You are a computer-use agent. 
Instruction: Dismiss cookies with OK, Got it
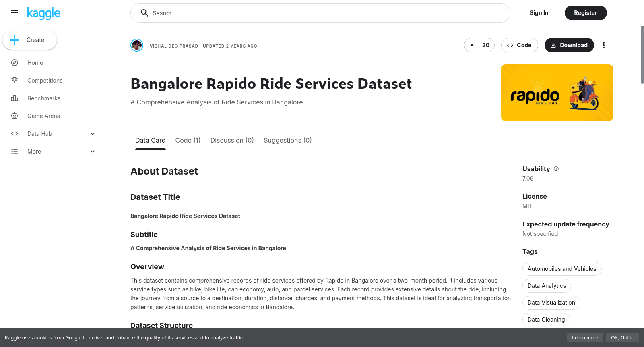pos(622,338)
